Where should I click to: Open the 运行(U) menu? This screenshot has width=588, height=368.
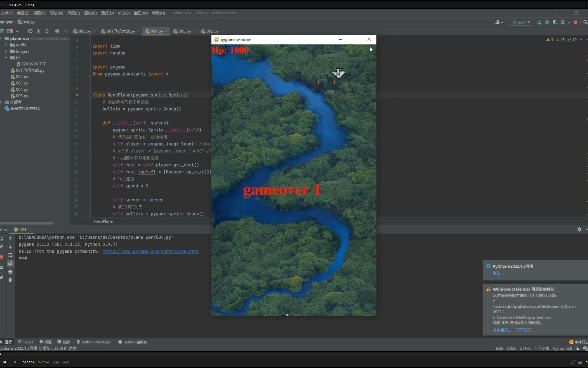pos(107,13)
